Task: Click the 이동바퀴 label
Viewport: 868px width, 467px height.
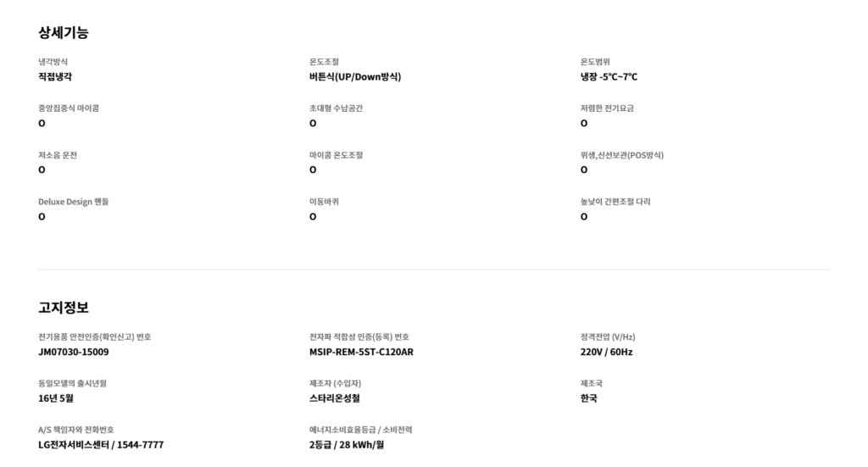Action: point(325,202)
